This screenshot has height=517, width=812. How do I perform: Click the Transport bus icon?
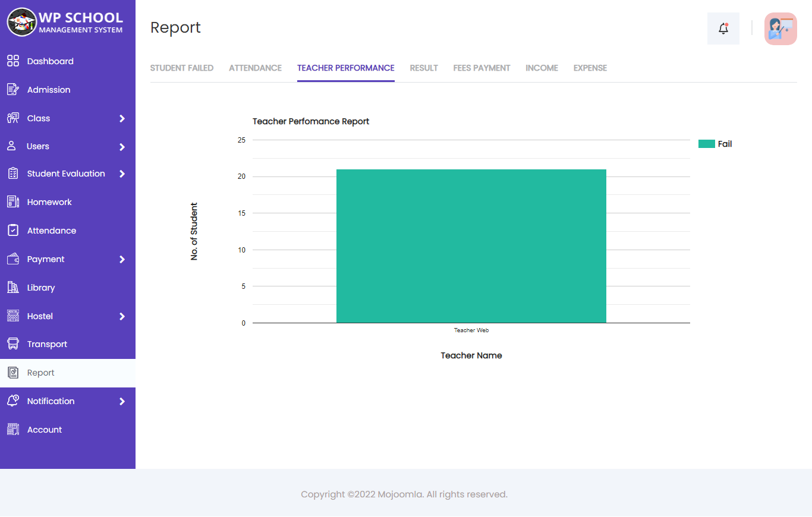(x=13, y=343)
